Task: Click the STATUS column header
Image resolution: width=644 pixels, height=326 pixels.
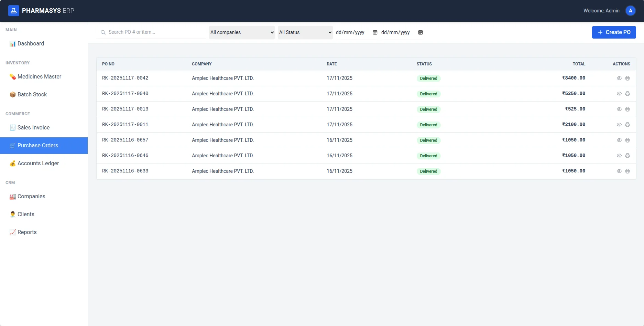Action: [x=424, y=64]
